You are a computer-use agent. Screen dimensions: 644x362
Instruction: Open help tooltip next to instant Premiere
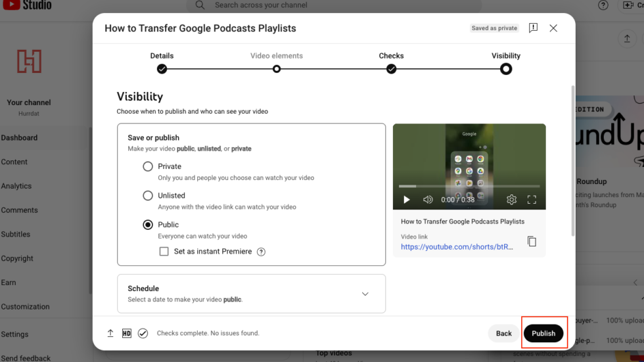262,252
